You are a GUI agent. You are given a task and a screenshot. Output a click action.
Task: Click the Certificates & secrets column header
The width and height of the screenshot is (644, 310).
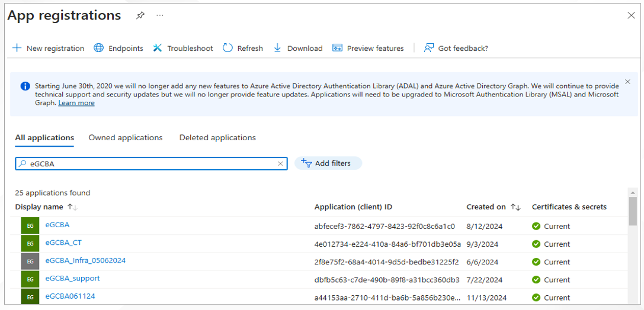point(569,207)
